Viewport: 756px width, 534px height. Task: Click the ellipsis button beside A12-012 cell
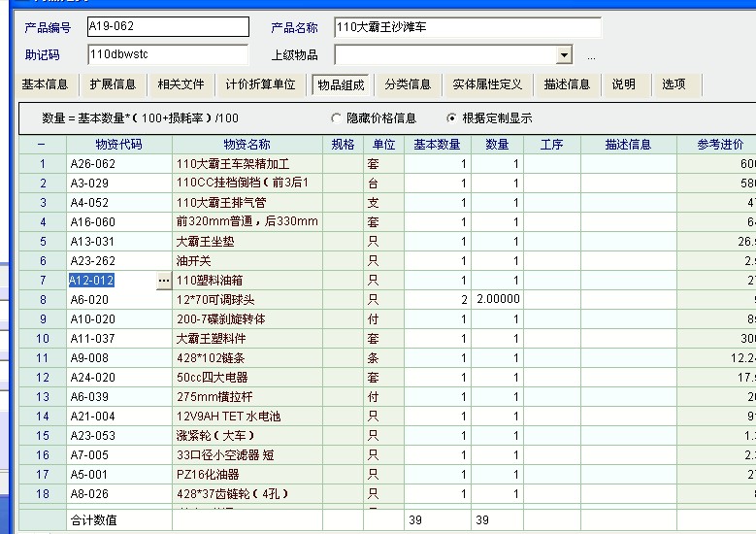coord(163,281)
